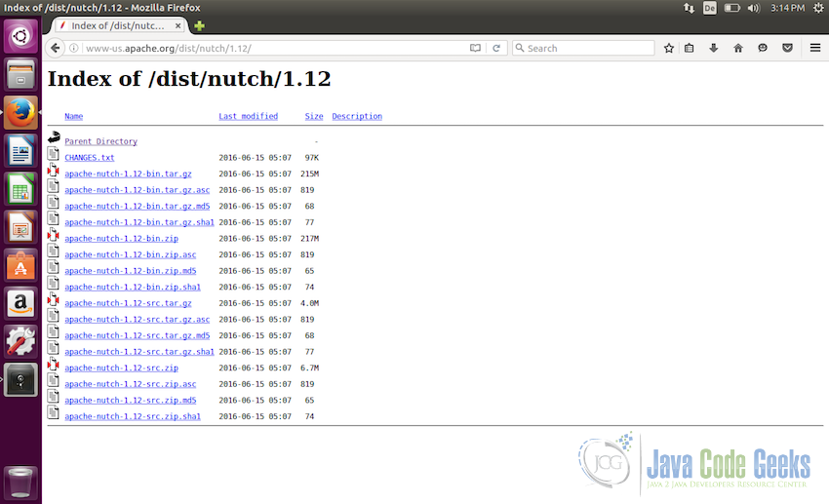Open the Firefox hamburger menu
Screen dimensions: 829x504
click(x=815, y=48)
